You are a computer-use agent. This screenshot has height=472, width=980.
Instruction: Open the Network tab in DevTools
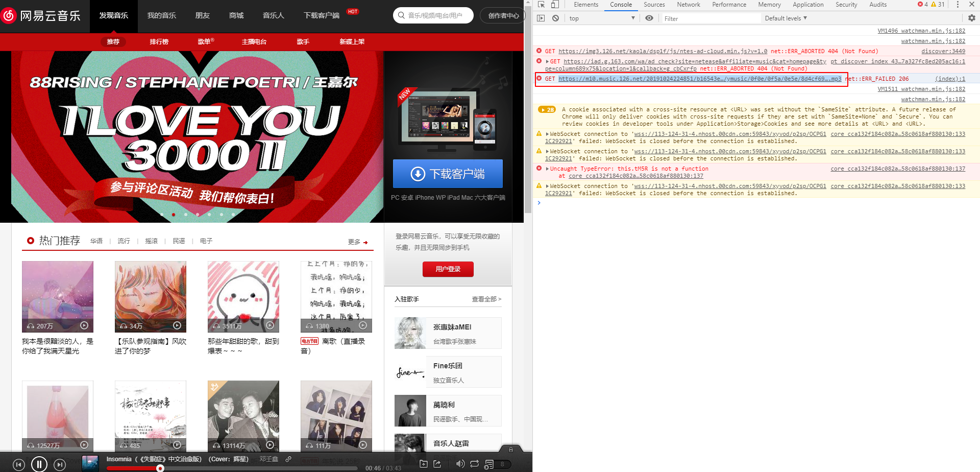point(689,5)
